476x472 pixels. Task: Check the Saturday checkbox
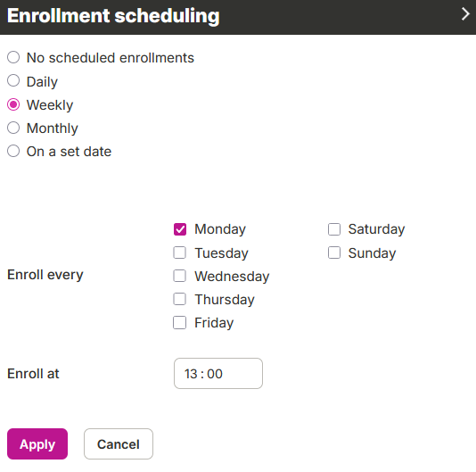334,229
